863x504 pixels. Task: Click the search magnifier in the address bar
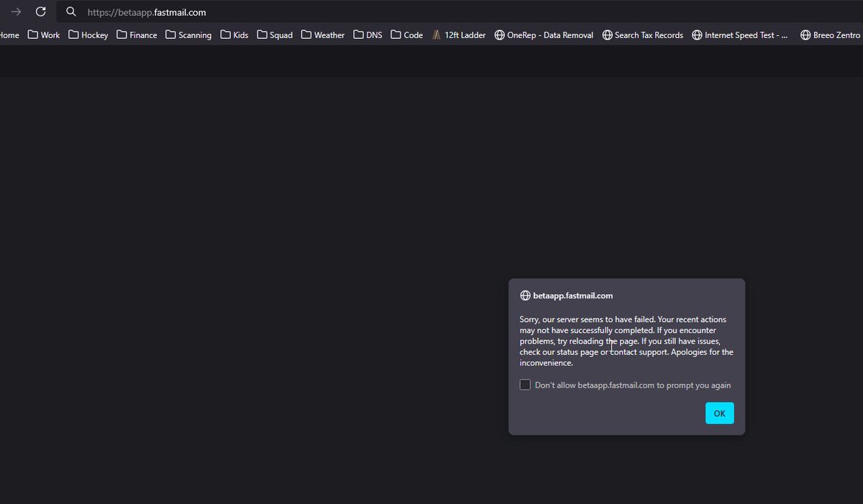click(x=70, y=12)
